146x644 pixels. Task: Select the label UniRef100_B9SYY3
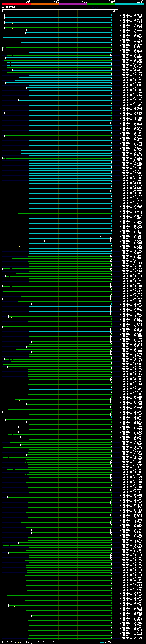[x=131, y=50]
